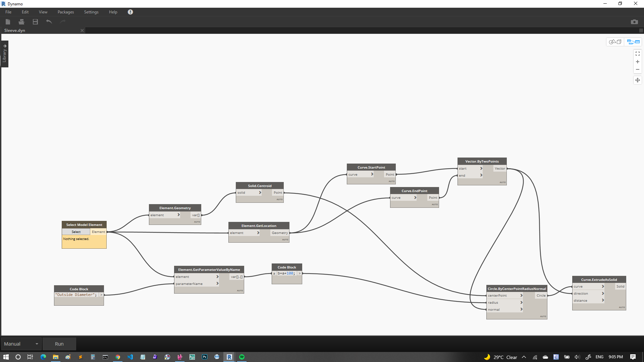Viewport: 644px width, 362px height.
Task: Toggle graph view navigation mode
Action: point(633,42)
